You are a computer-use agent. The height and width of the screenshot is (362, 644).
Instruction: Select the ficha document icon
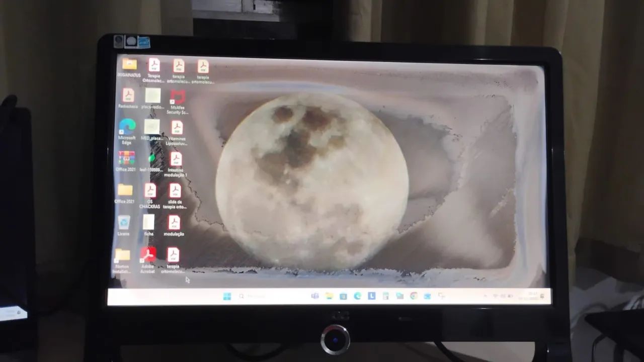pos(148,222)
